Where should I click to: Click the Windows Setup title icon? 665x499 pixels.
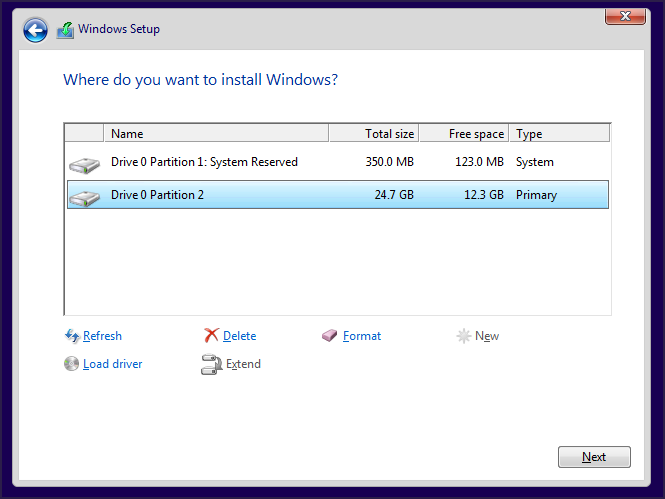[65, 30]
